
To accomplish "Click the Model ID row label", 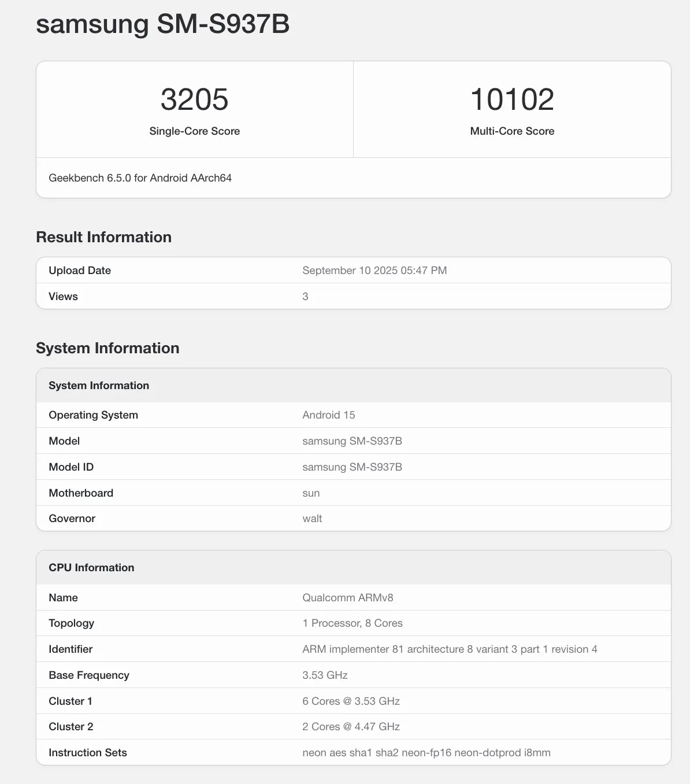I will click(71, 467).
